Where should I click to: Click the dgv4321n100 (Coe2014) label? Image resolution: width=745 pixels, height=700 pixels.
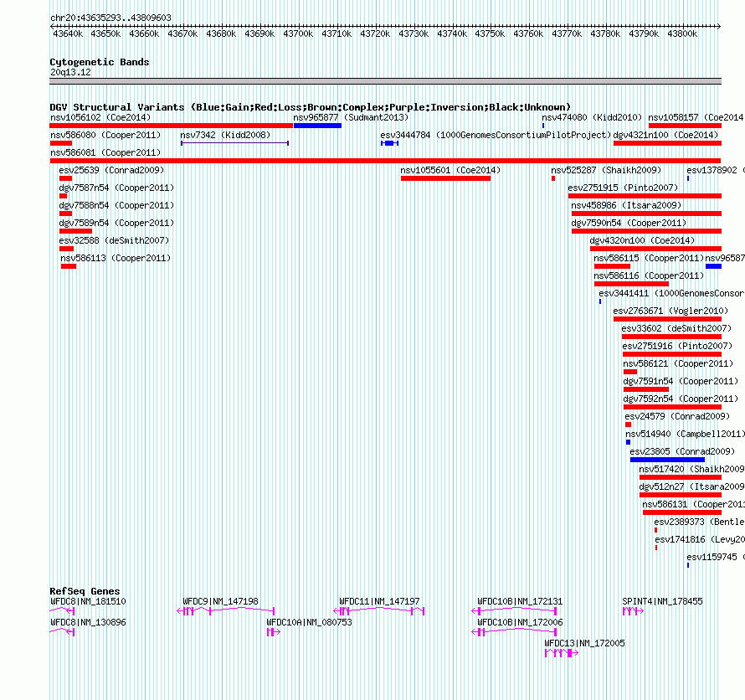click(x=665, y=135)
